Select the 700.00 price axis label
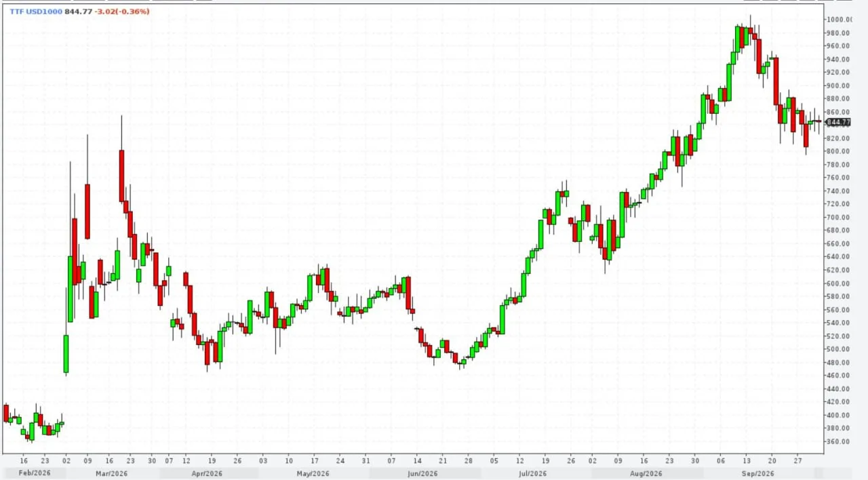This screenshot has height=480, width=868. (x=839, y=217)
